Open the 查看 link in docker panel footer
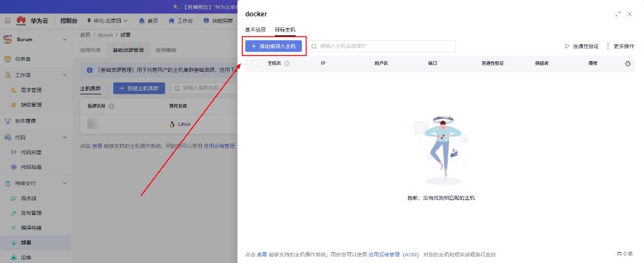The height and width of the screenshot is (263, 644). (262, 255)
